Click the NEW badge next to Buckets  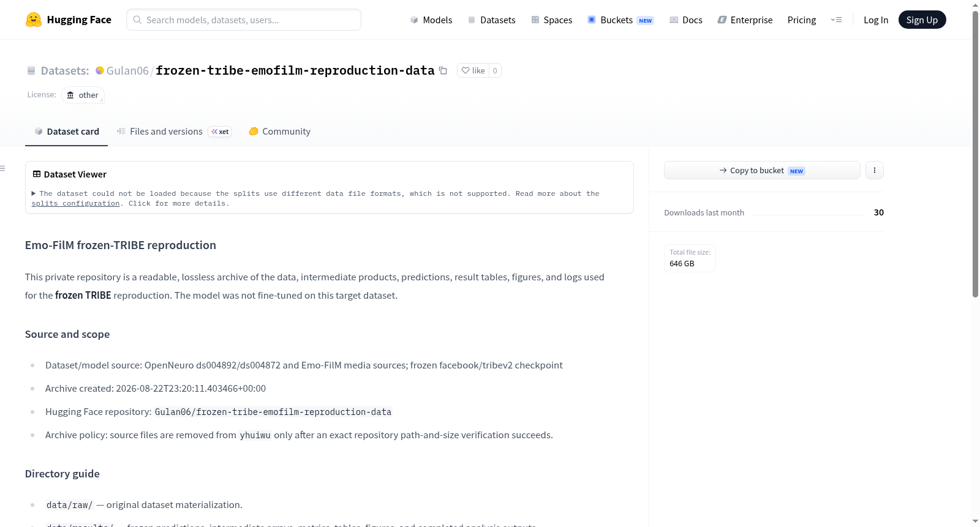coord(646,21)
